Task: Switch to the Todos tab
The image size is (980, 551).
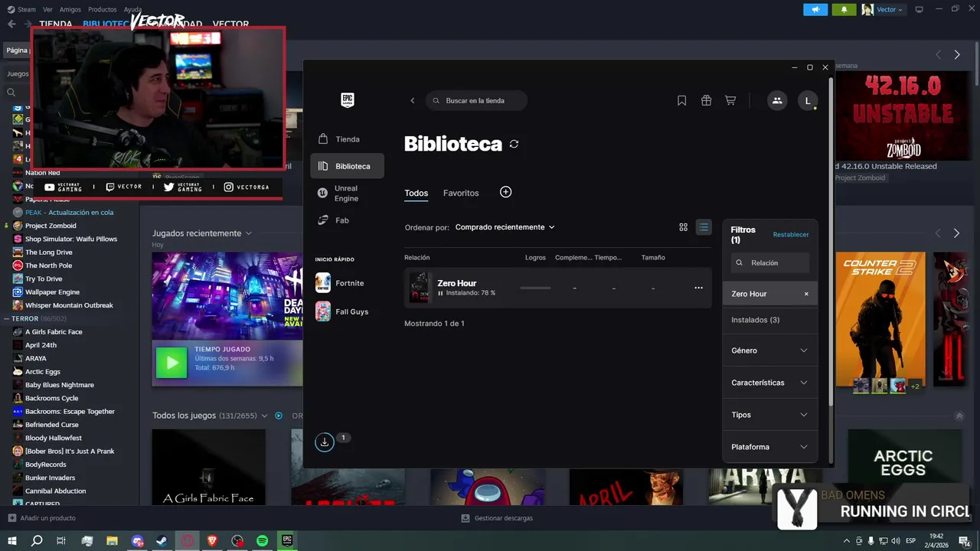Action: click(x=416, y=193)
